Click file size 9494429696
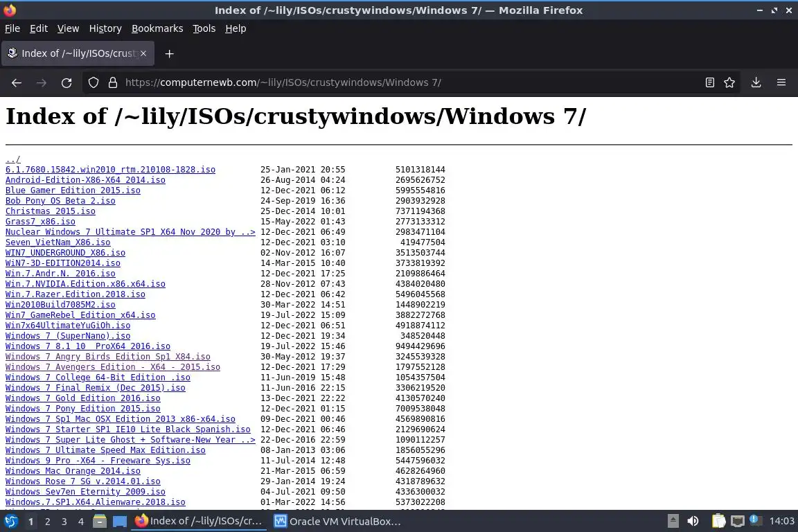798x532 pixels. coord(420,346)
